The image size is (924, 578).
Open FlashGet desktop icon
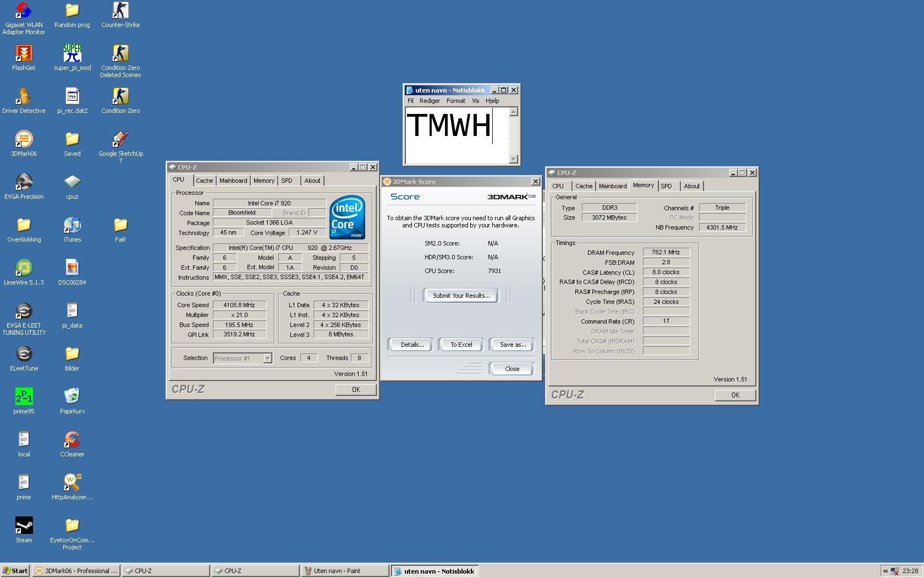(x=24, y=58)
